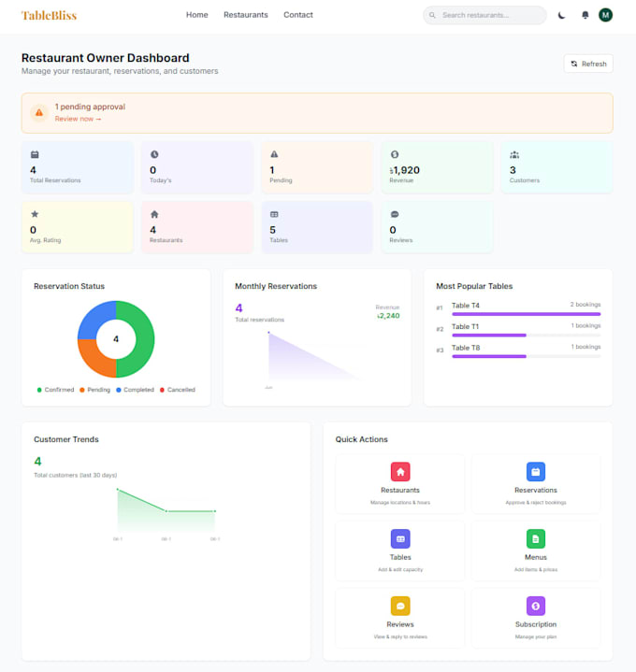636x672 pixels.
Task: Click the purple Subscription quick action icon
Action: click(536, 606)
